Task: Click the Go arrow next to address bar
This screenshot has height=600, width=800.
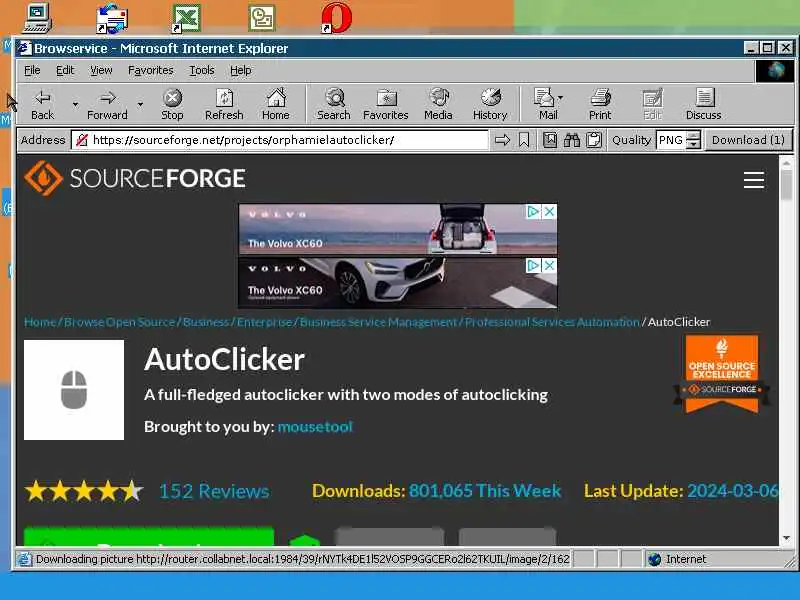Action: click(503, 140)
